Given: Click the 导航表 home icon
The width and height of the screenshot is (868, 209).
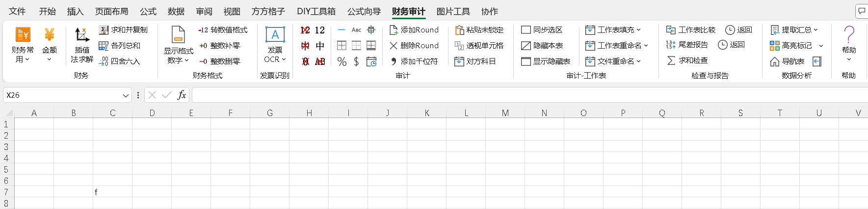Looking at the screenshot, I should [774, 61].
